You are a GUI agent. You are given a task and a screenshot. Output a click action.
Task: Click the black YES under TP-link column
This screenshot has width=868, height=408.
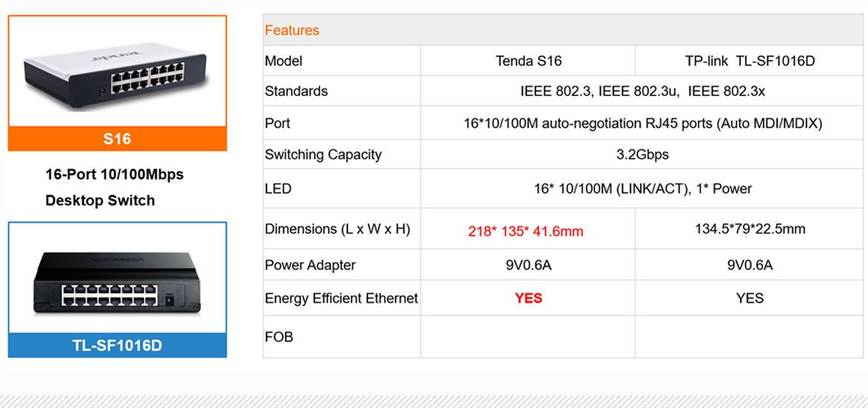749,298
